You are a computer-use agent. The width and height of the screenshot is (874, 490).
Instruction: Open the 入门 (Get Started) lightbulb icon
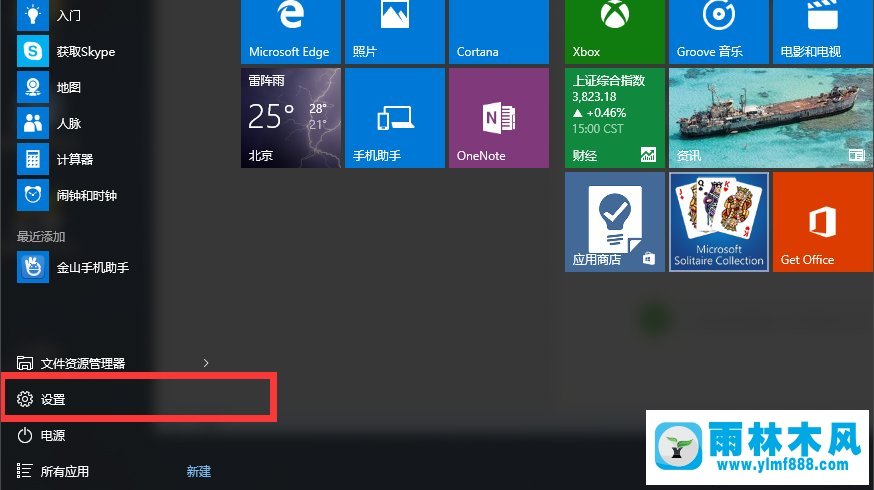(x=33, y=15)
